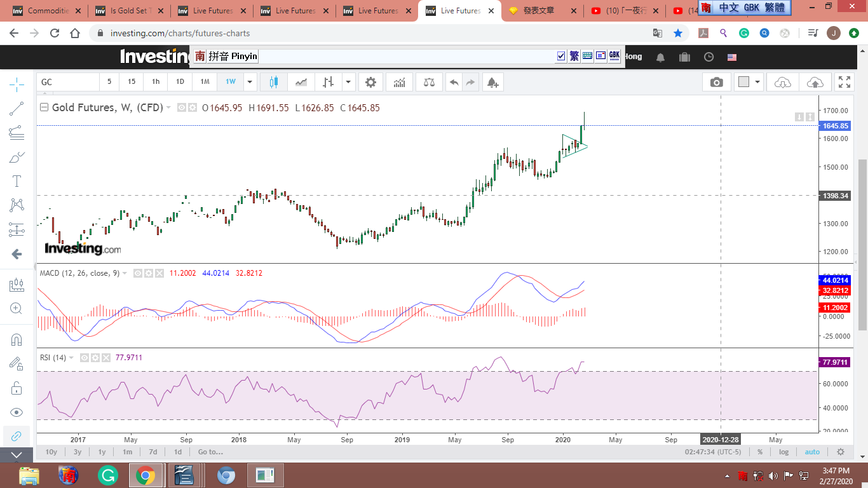Viewport: 868px width, 488px height.
Task: Take a chart snapshot with camera icon
Action: [716, 82]
